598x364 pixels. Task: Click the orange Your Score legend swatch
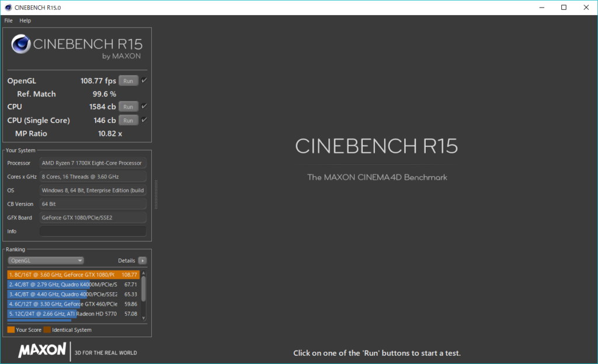(11, 330)
